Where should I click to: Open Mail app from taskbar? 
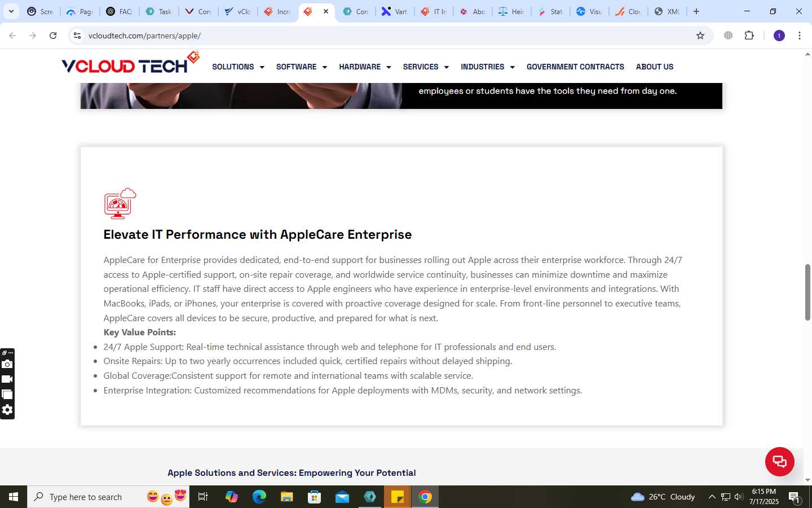342,497
